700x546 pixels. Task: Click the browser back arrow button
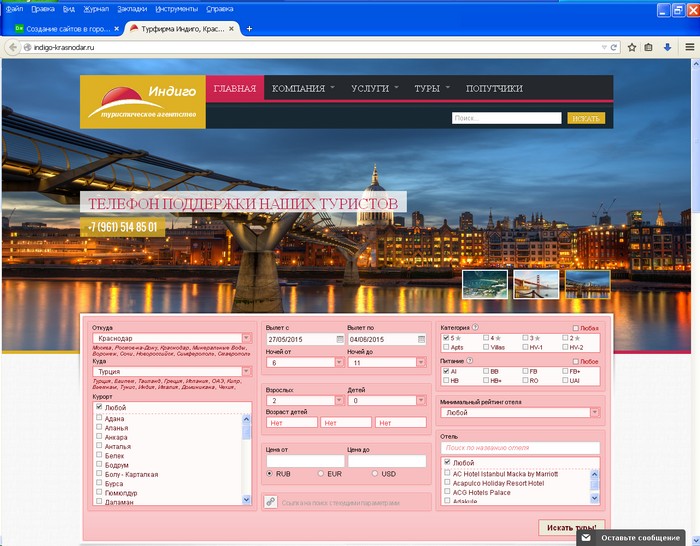click(x=12, y=47)
